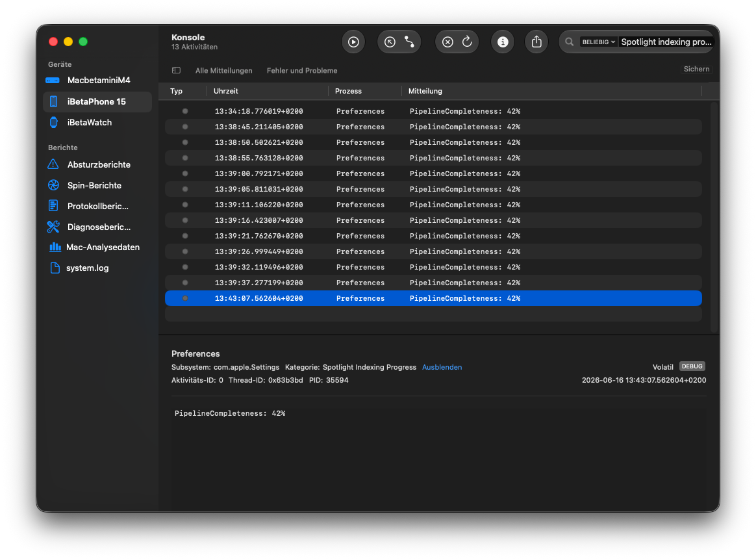The width and height of the screenshot is (756, 560).
Task: Select MacbetaminiM4 device
Action: (97, 80)
